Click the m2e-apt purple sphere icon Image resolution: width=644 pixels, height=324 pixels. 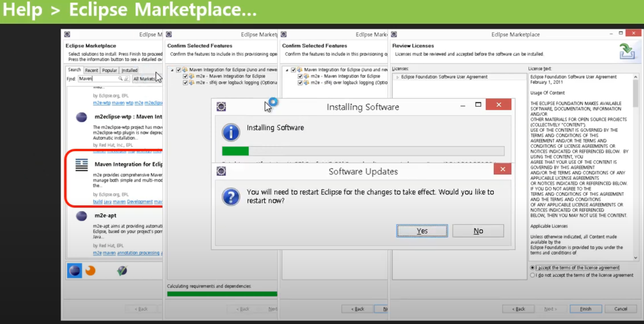click(81, 216)
